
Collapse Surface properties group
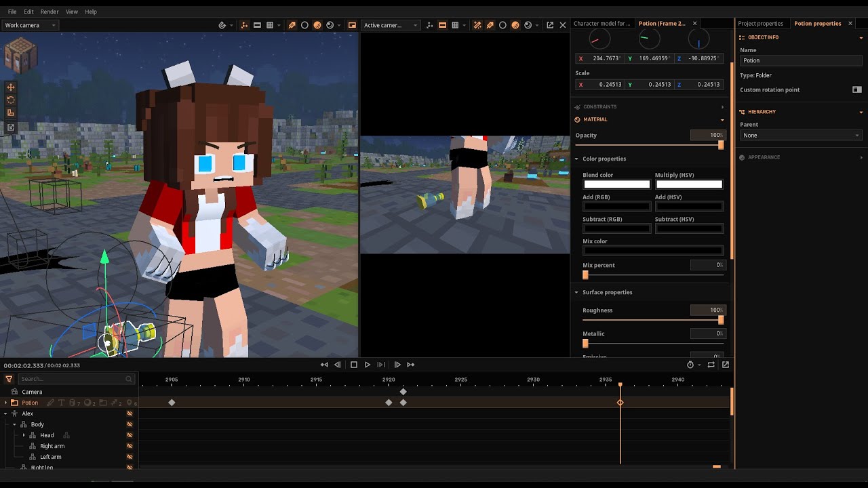tap(576, 292)
